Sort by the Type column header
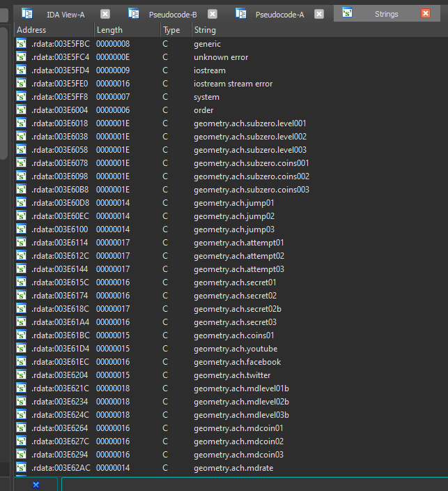Viewport: 448px width, 491px height. tap(176, 30)
